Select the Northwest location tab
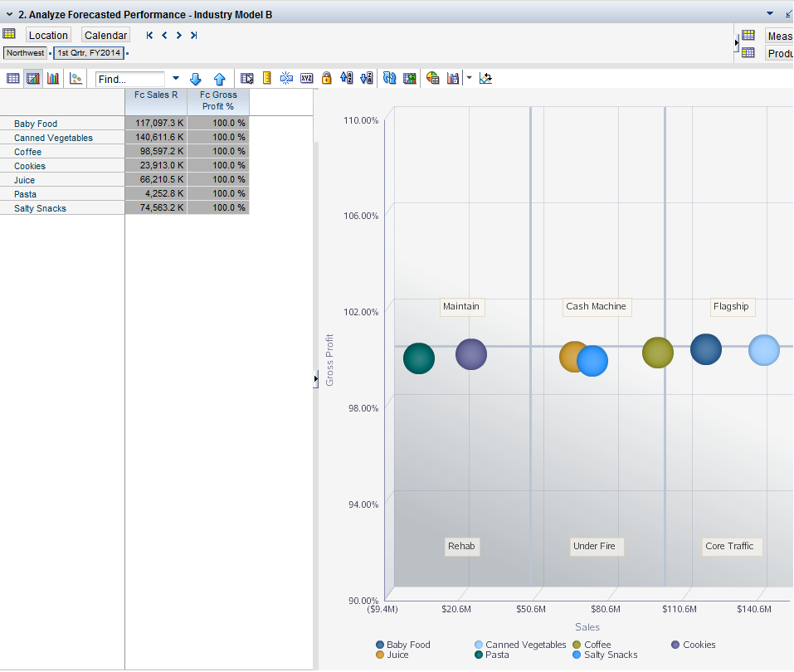The height and width of the screenshot is (672, 794). (x=25, y=53)
